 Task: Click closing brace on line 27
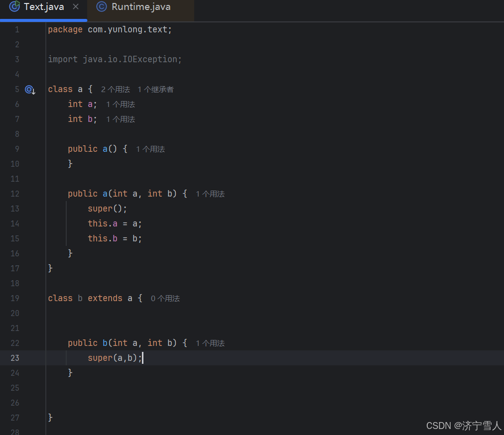[x=50, y=418]
